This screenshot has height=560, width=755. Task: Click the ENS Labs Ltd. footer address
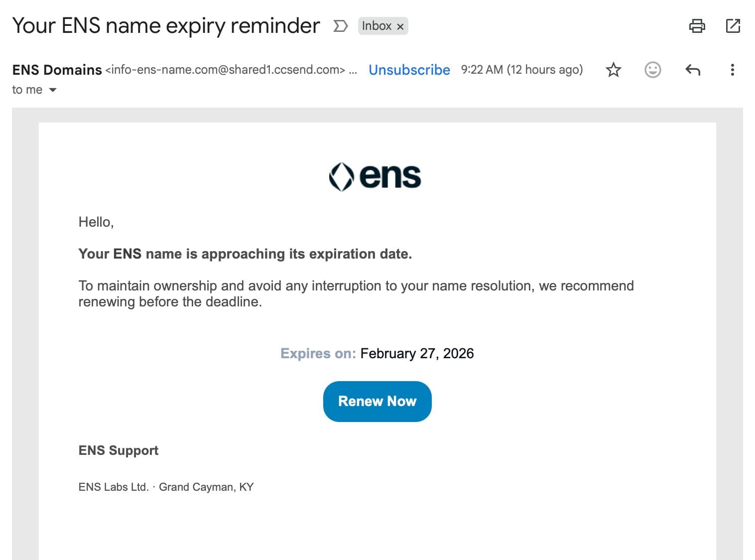point(166,487)
